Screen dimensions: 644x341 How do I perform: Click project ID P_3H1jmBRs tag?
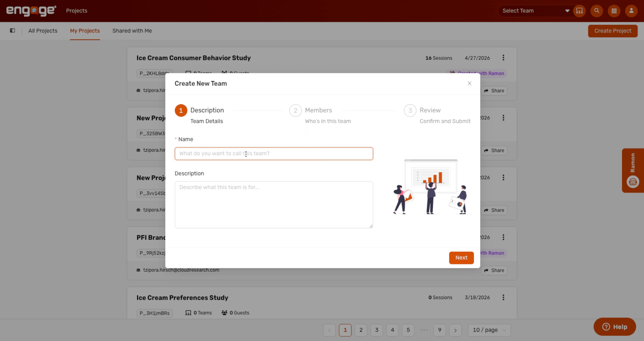pyautogui.click(x=155, y=313)
